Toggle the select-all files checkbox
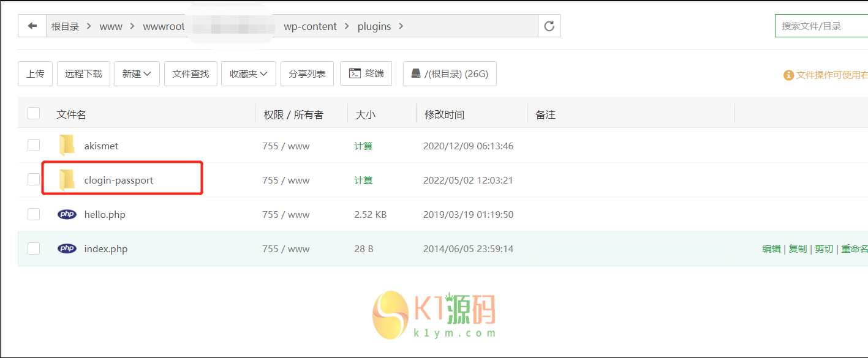The image size is (868, 358). pos(34,113)
